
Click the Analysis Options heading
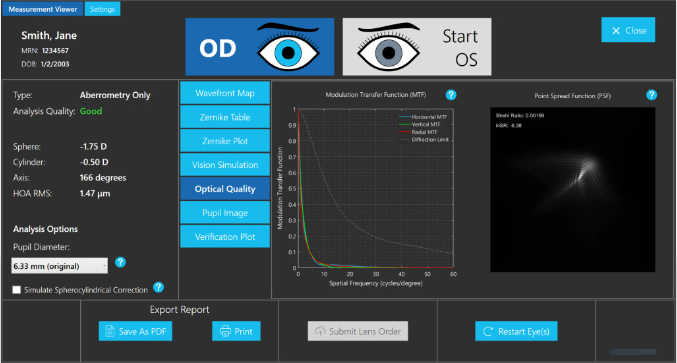(x=45, y=229)
